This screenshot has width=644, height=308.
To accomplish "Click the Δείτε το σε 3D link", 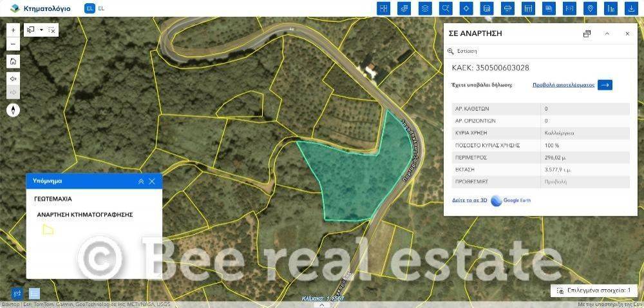I will (470, 200).
